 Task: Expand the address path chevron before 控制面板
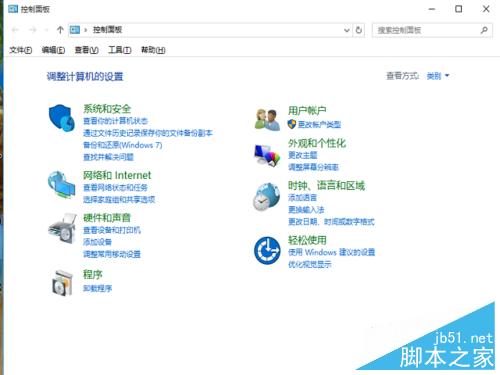tap(86, 30)
